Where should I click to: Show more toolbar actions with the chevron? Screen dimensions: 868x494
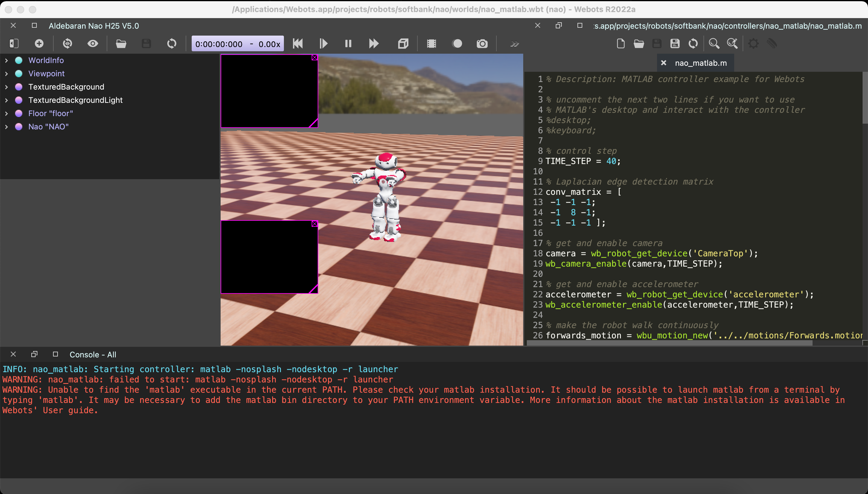pyautogui.click(x=514, y=43)
